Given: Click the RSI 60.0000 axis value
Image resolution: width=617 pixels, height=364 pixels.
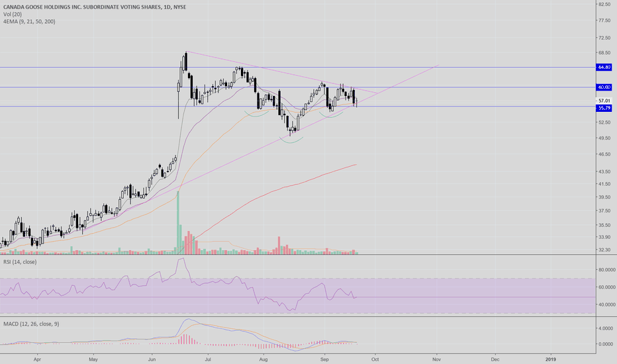Looking at the screenshot, I should (607, 287).
